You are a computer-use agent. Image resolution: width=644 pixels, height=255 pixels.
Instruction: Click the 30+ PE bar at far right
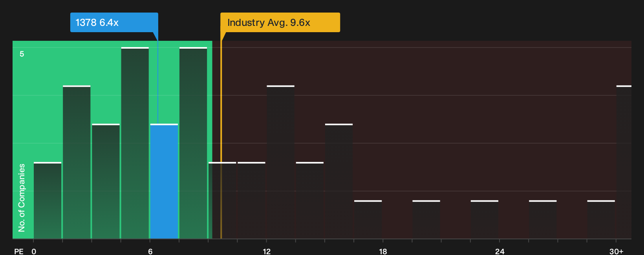click(x=624, y=162)
